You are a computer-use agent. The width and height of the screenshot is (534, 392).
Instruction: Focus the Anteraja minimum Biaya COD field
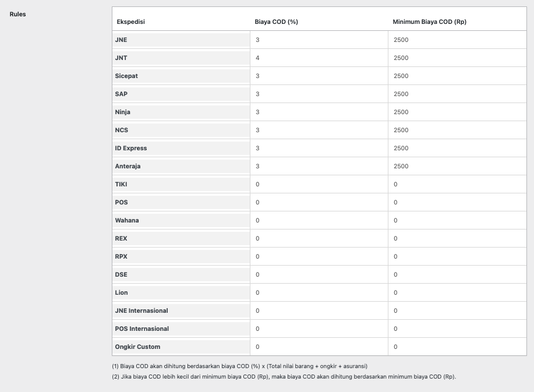tap(457, 166)
